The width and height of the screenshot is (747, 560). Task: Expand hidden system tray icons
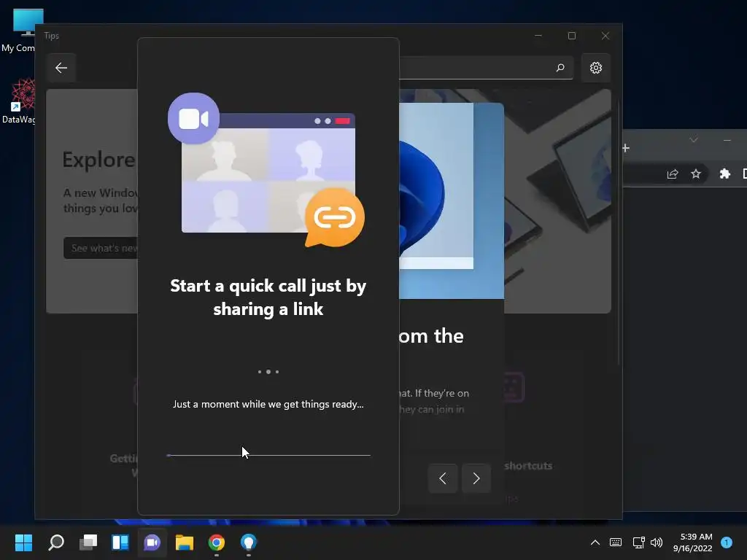(595, 542)
